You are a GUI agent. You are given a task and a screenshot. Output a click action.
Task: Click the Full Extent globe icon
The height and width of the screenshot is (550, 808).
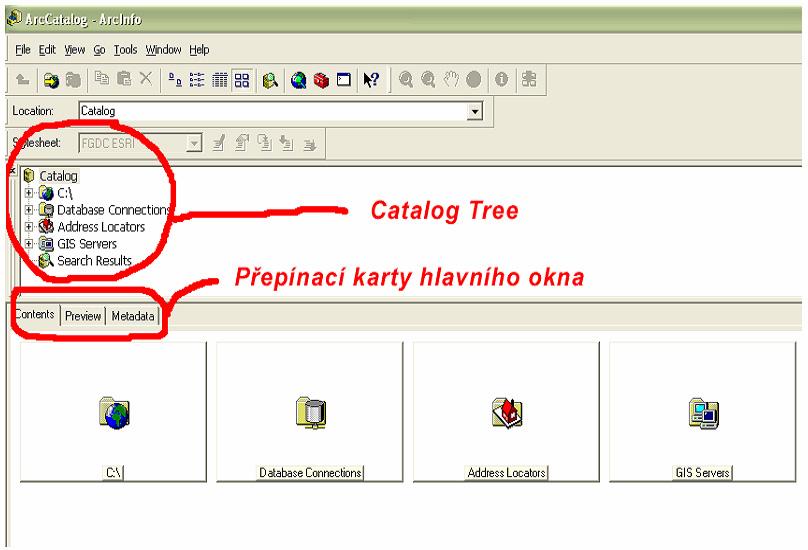pos(474,80)
